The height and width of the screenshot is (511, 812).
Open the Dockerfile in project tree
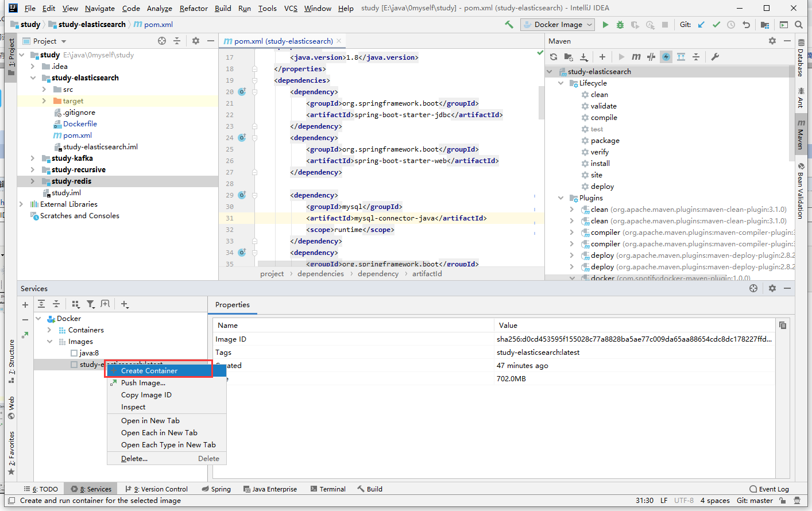click(80, 124)
